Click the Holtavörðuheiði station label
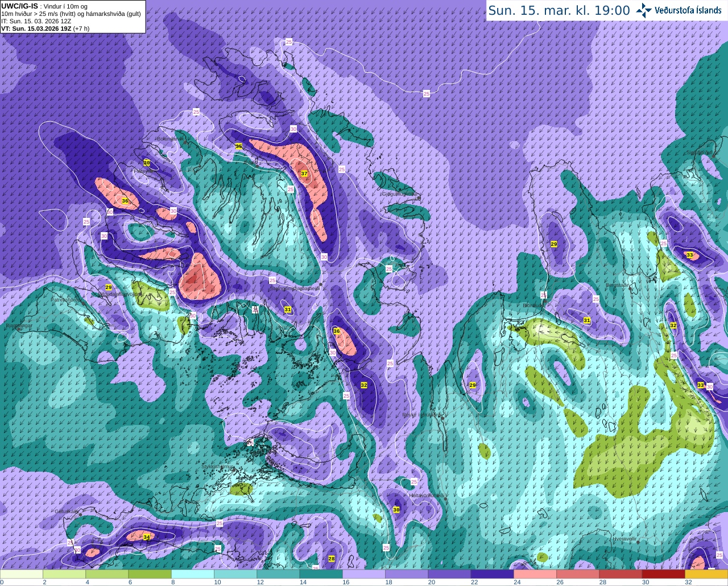728x586 pixels. pyautogui.click(x=427, y=496)
